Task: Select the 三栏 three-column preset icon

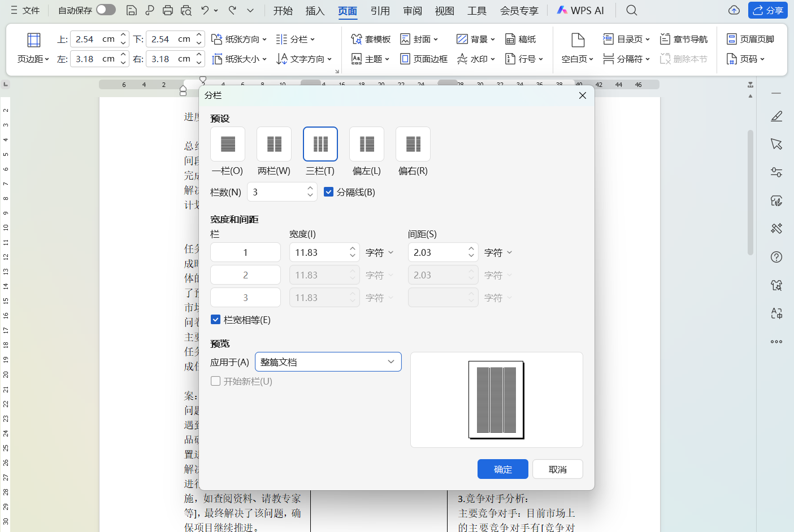Action: click(x=320, y=144)
